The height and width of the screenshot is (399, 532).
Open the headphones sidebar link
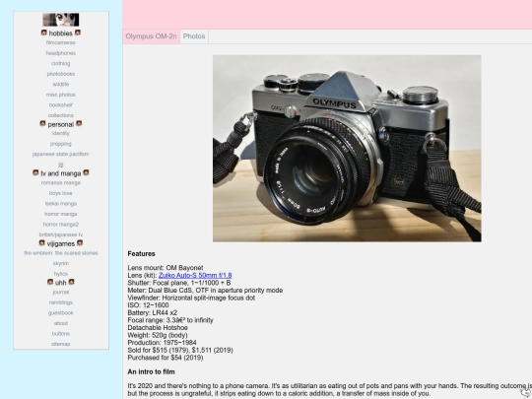tap(61, 53)
